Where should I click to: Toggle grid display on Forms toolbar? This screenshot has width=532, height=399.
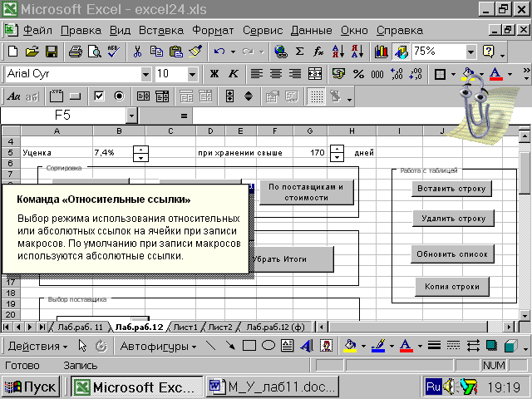point(317,96)
